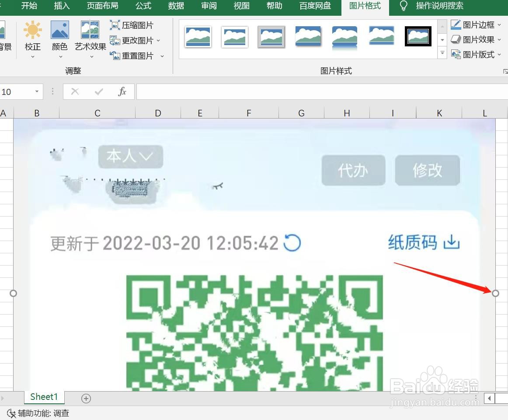The image size is (508, 420).
Task: Click the 辅助功能: 调查 status text
Action: [43, 413]
